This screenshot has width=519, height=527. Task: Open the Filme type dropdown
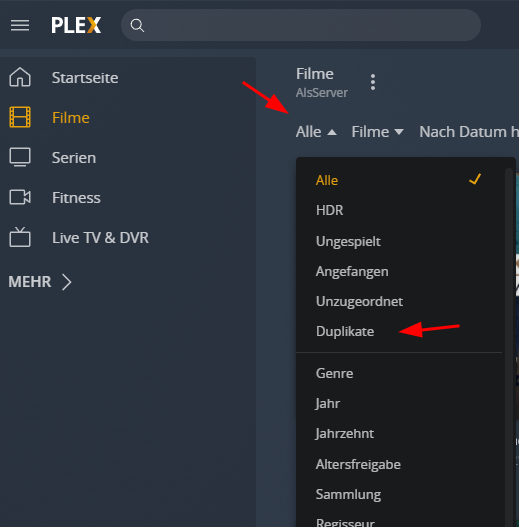pyautogui.click(x=377, y=132)
